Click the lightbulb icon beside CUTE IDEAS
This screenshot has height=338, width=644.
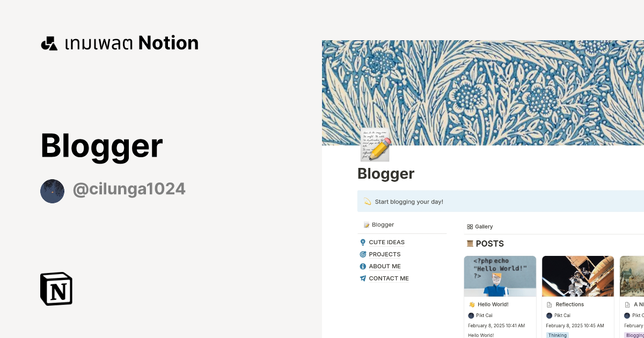[363, 242]
